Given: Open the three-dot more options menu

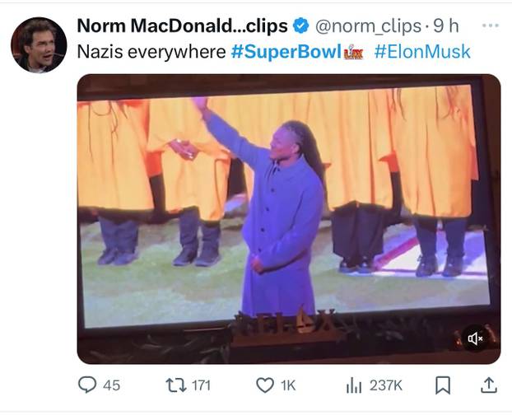Looking at the screenshot, I should (491, 25).
